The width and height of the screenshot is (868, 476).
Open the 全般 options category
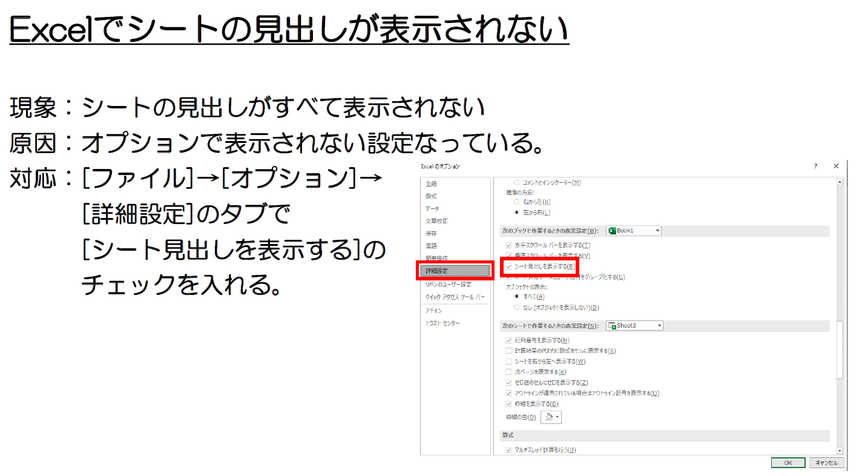point(455,183)
